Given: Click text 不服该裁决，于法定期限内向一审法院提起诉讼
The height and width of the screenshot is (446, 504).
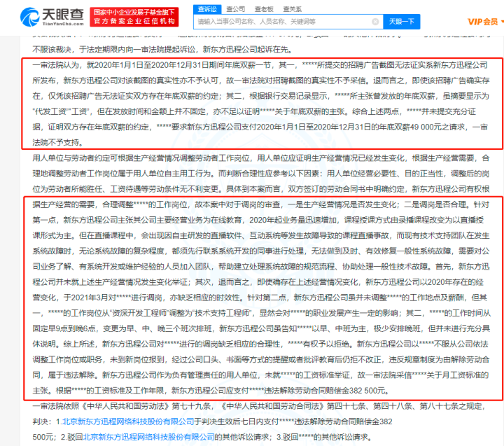Looking at the screenshot, I should click(x=114, y=50).
